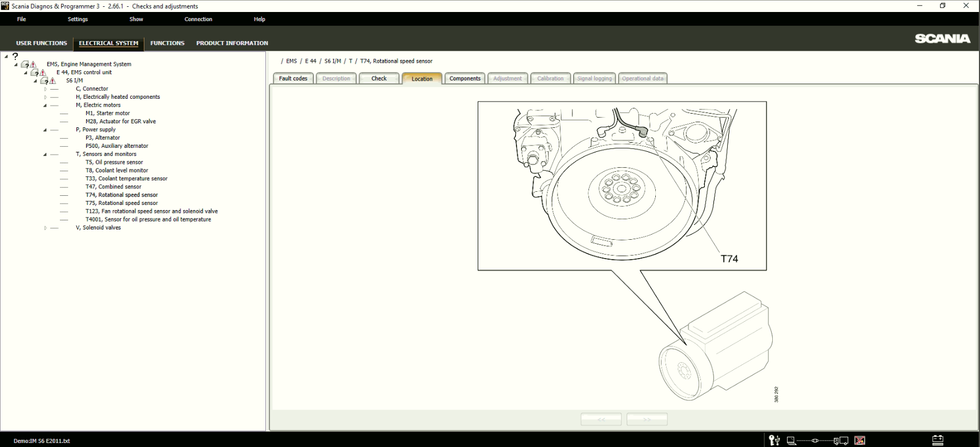Click the Demo:IM S6 E2011.txt status text

click(x=42, y=441)
